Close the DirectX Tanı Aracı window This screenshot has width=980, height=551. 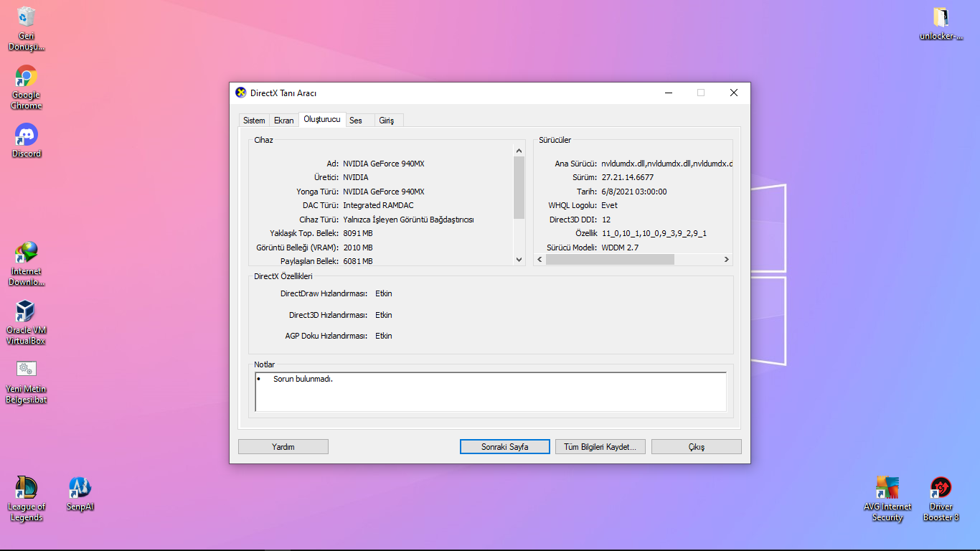pos(733,93)
